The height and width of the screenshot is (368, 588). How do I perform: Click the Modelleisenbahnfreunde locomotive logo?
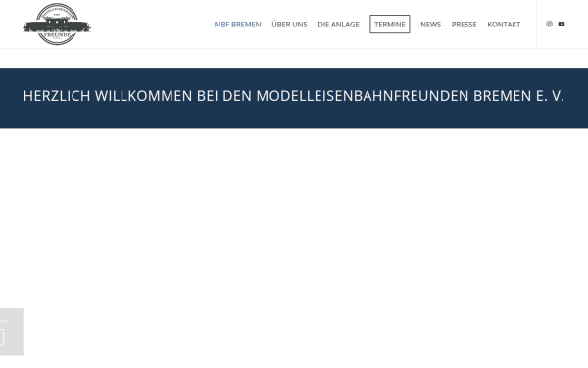[x=57, y=25]
